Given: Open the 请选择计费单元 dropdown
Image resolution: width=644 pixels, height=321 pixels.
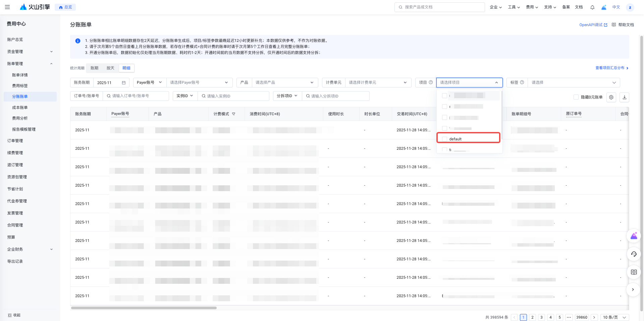Looking at the screenshot, I should pos(378,82).
